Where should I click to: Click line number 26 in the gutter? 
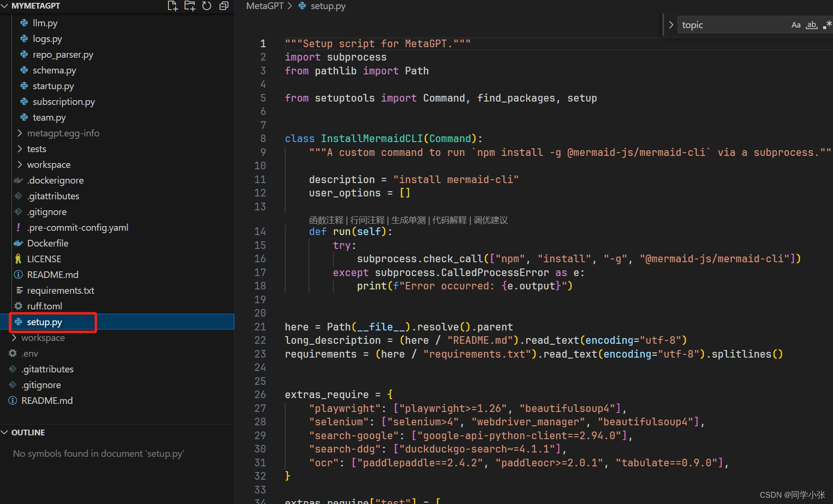(260, 395)
